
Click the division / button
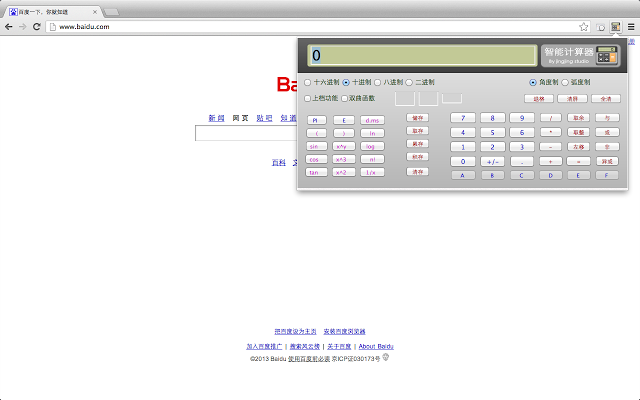tap(550, 118)
